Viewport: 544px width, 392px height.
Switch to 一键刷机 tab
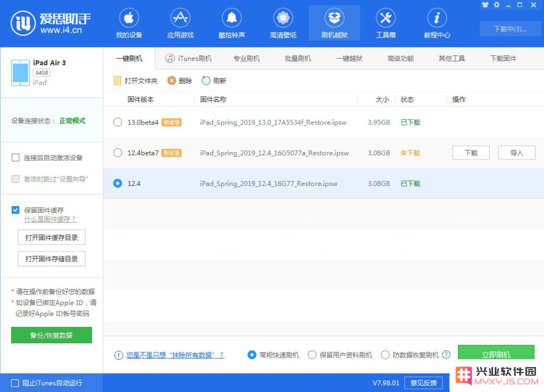pos(129,59)
